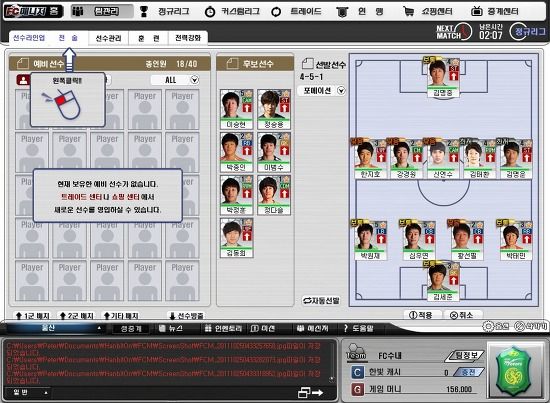Click the 선수방출 release player button
This screenshot has width=550, height=403.
pyautogui.click(x=186, y=316)
